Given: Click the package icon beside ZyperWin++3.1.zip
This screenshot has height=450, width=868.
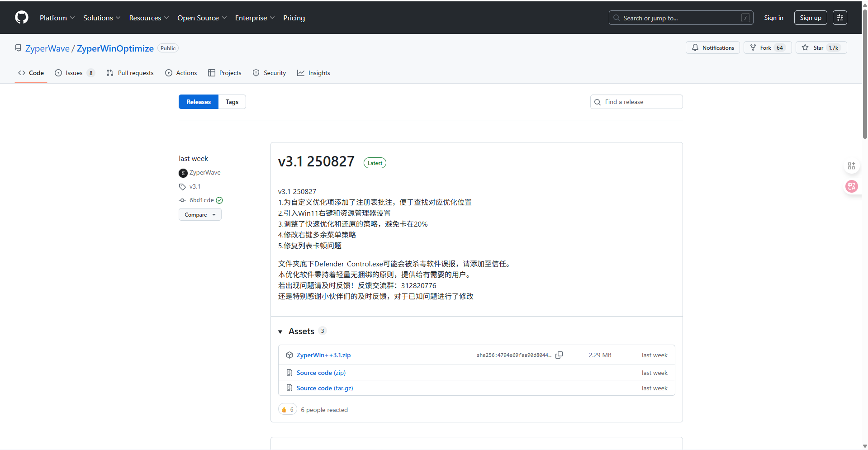Looking at the screenshot, I should click(x=289, y=355).
